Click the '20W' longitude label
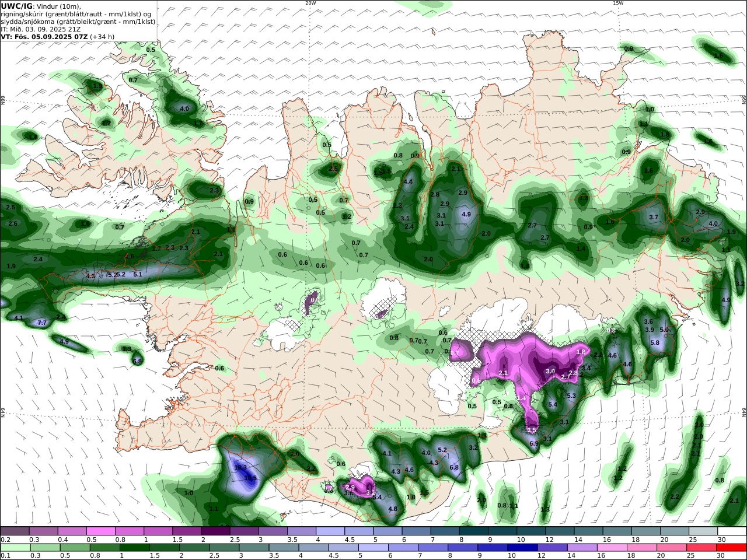Image resolution: width=747 pixels, height=560 pixels. point(310,3)
